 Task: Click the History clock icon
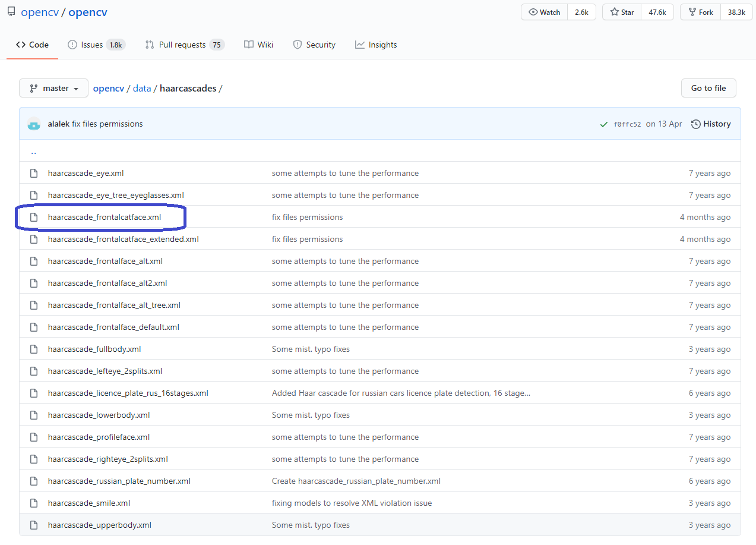point(695,124)
